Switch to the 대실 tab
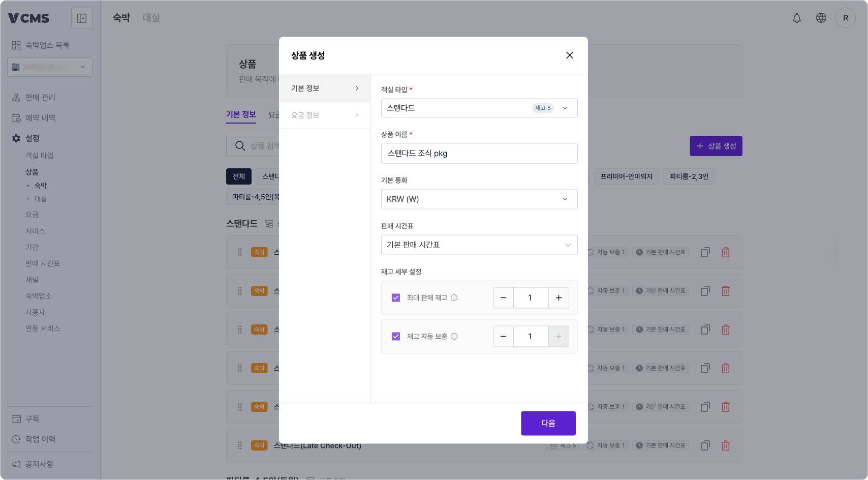Screen dimensions: 868x480 [150, 17]
